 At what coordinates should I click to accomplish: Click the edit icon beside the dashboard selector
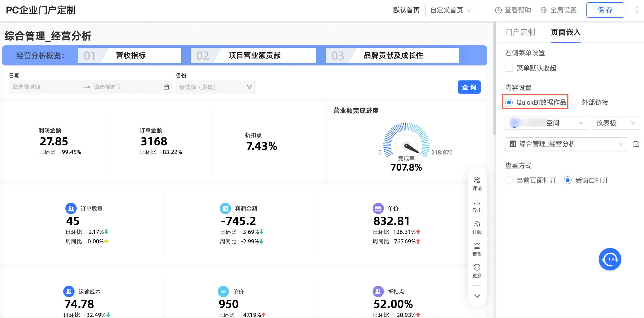click(636, 144)
